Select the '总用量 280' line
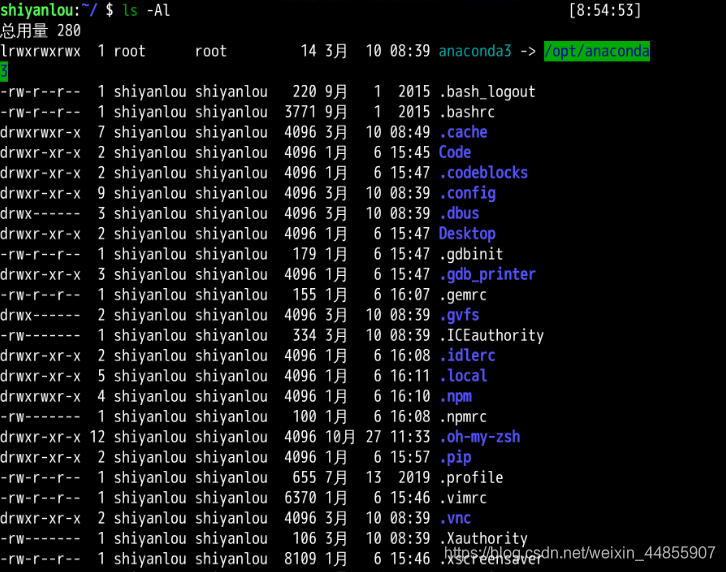The image size is (726, 572). (x=41, y=31)
